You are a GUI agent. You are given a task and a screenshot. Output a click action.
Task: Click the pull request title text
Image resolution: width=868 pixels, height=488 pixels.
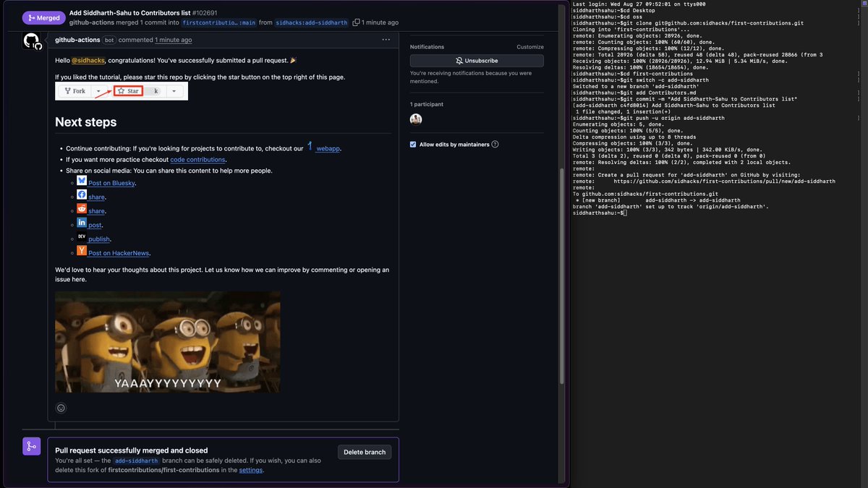(130, 12)
